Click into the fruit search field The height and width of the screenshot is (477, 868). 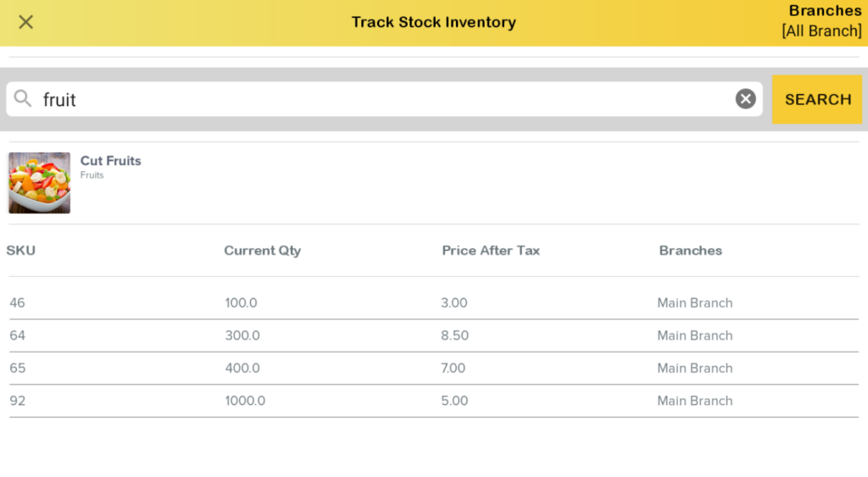point(381,99)
